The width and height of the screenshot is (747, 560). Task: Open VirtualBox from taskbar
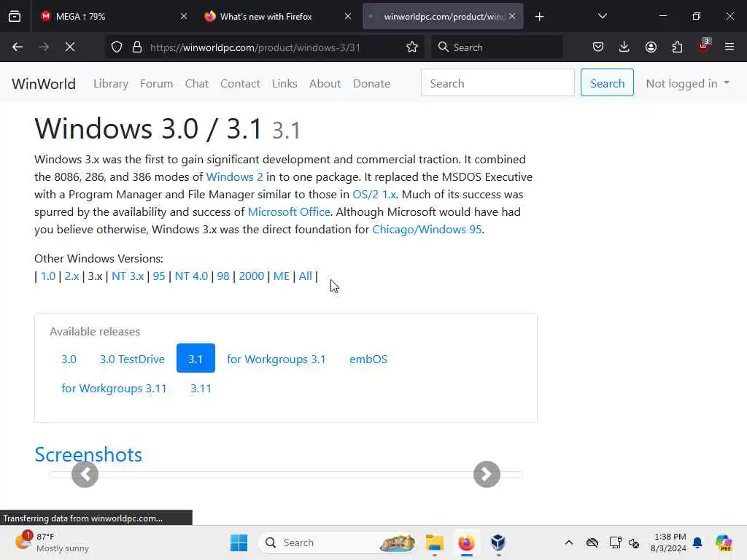[x=498, y=542]
